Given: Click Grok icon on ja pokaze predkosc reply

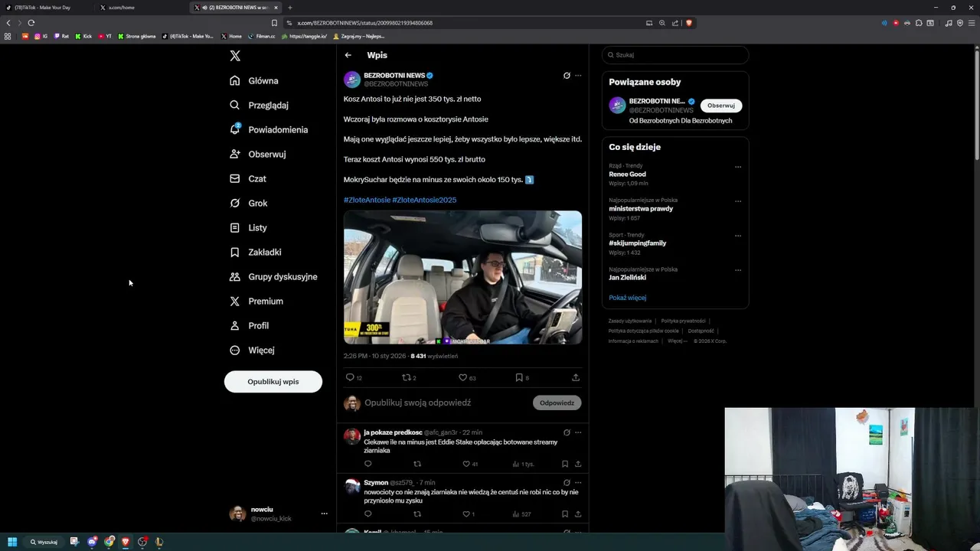Looking at the screenshot, I should point(567,432).
